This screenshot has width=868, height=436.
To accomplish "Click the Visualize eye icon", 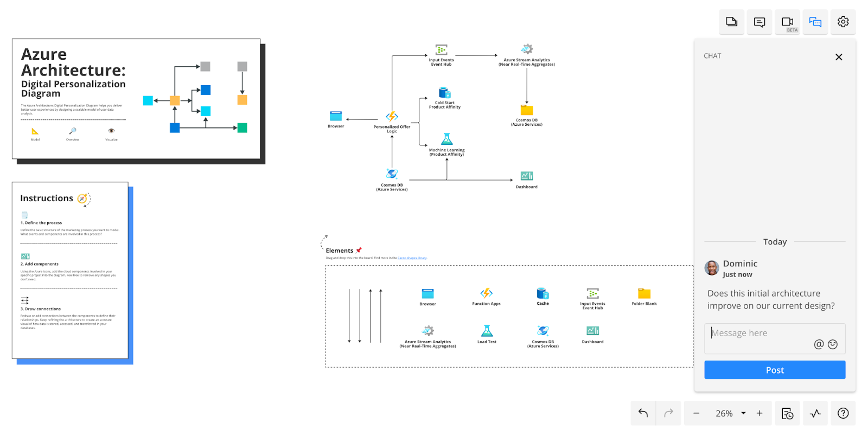I will click(x=111, y=131).
